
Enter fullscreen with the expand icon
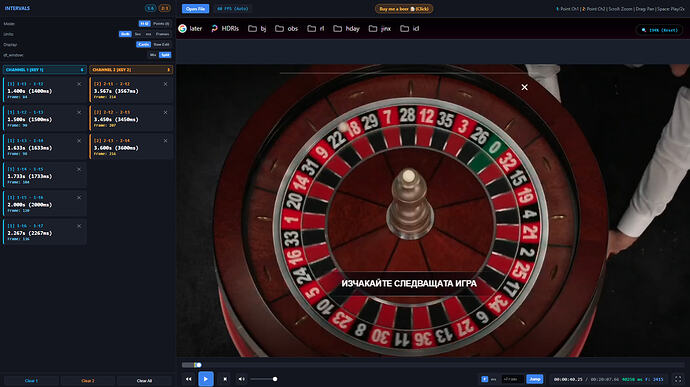(678, 379)
